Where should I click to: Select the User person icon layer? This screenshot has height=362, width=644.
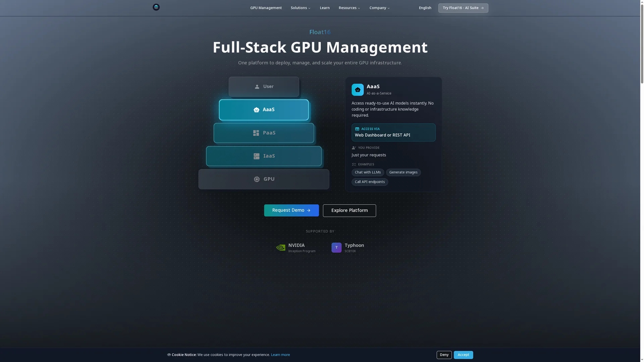pos(257,87)
